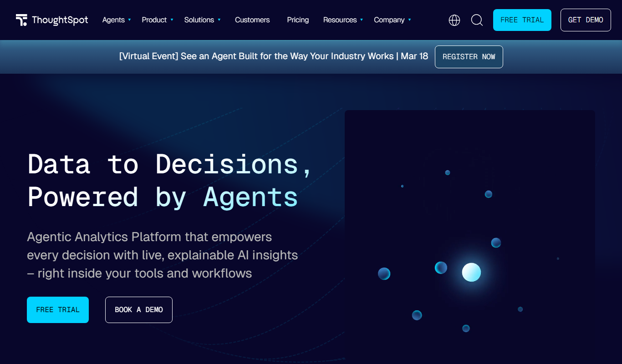Click REGISTER NOW in the banner
The image size is (622, 364).
[469, 57]
